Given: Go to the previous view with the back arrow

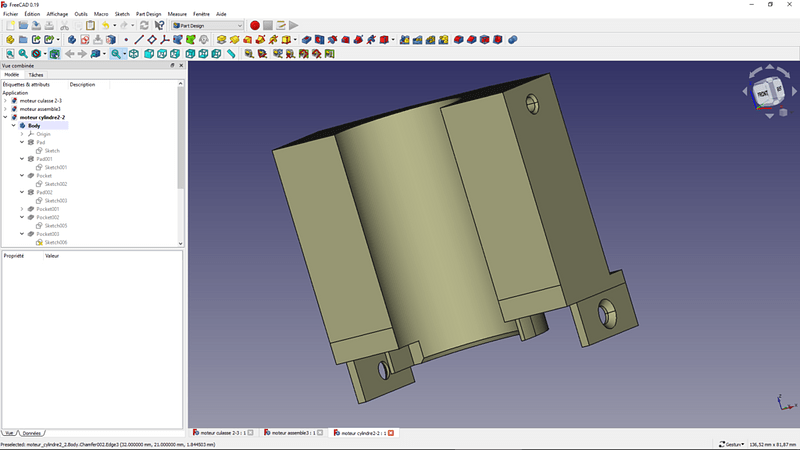Looking at the screenshot, I should (69, 54).
